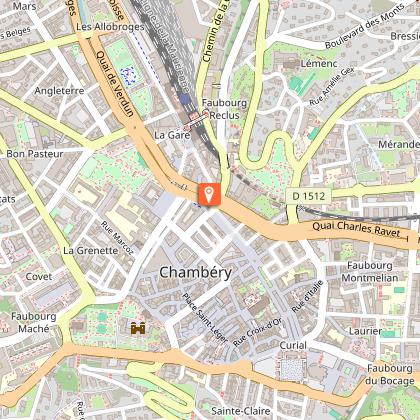The height and width of the screenshot is (420, 420).
Task: Select the Curial label
Action: pos(293,345)
